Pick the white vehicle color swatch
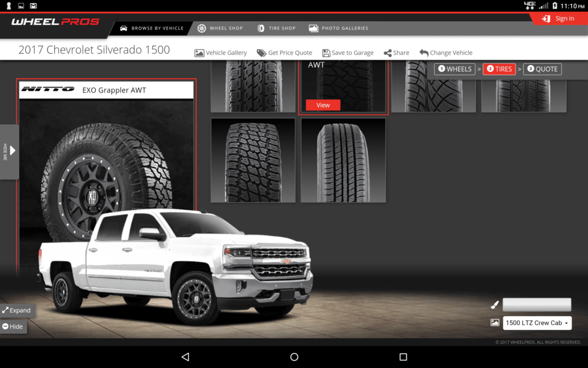The image size is (588, 368). tap(537, 304)
